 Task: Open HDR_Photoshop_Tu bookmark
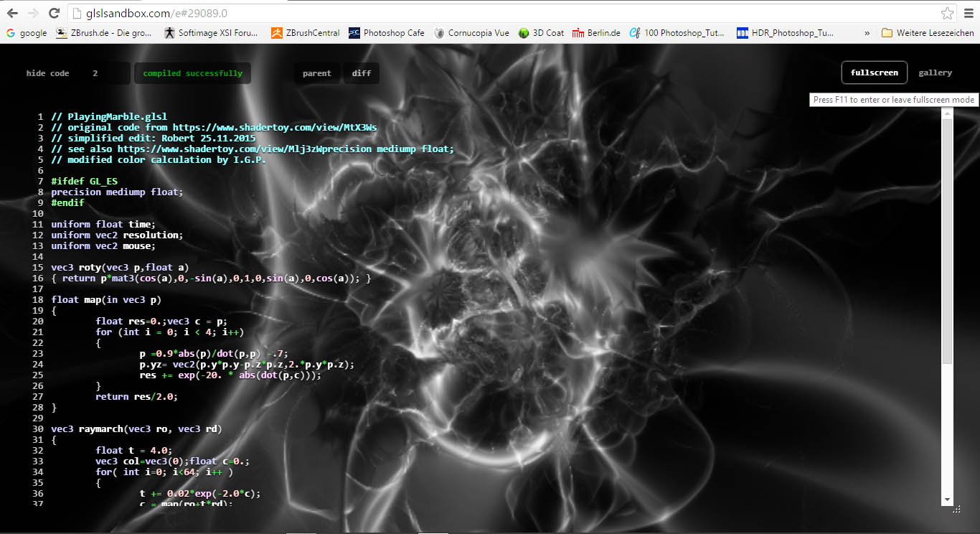point(785,33)
